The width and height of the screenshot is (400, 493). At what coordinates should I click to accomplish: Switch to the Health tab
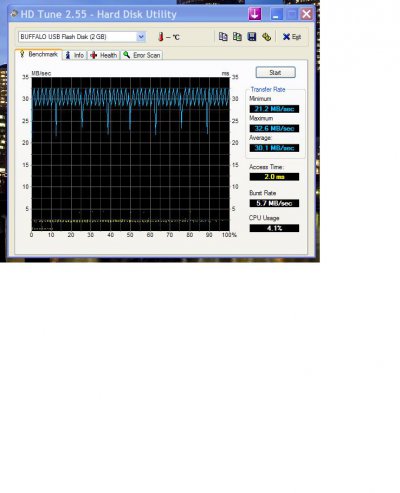coord(104,55)
